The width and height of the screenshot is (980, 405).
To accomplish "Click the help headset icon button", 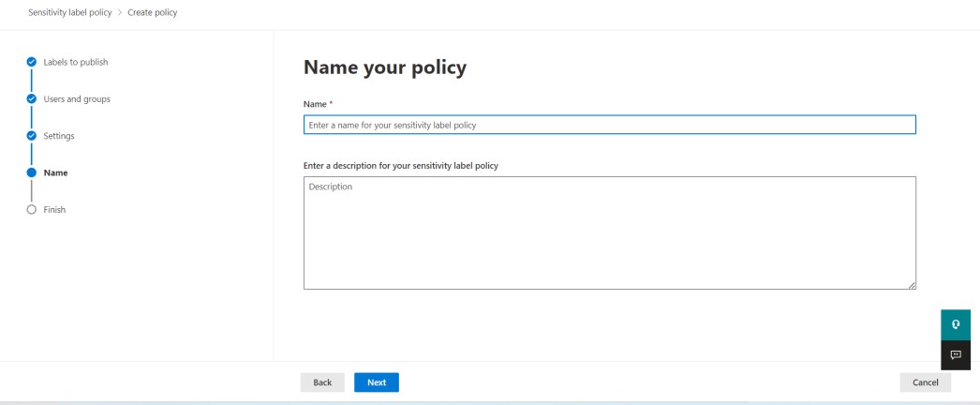I will coord(956,324).
